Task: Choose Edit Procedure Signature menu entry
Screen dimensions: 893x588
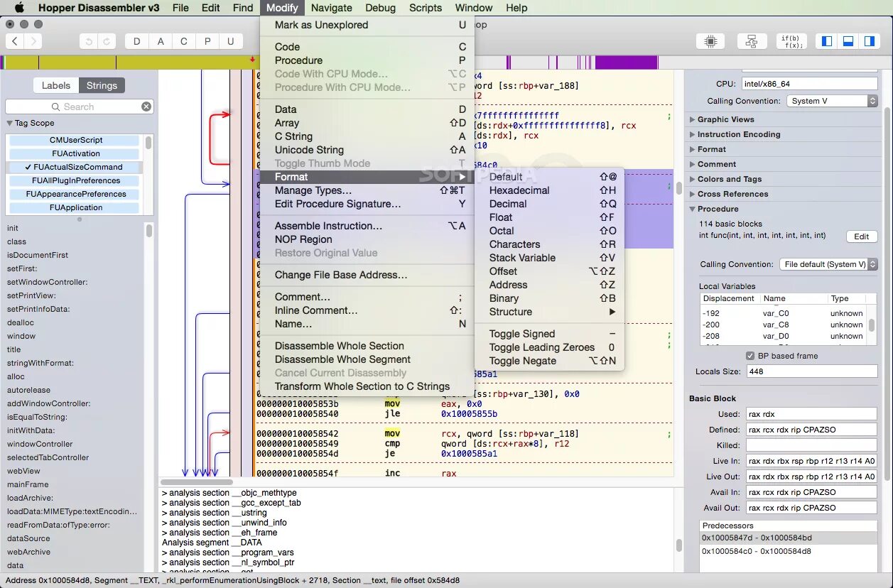Action: [367, 204]
